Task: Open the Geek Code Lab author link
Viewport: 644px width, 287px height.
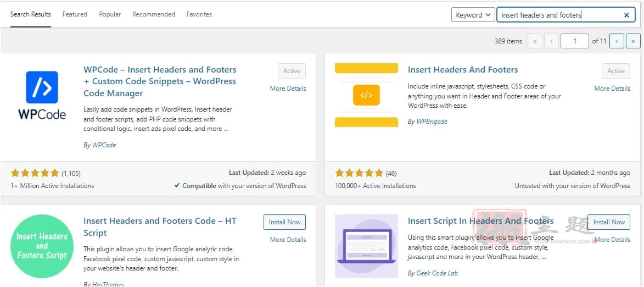Action: [437, 273]
